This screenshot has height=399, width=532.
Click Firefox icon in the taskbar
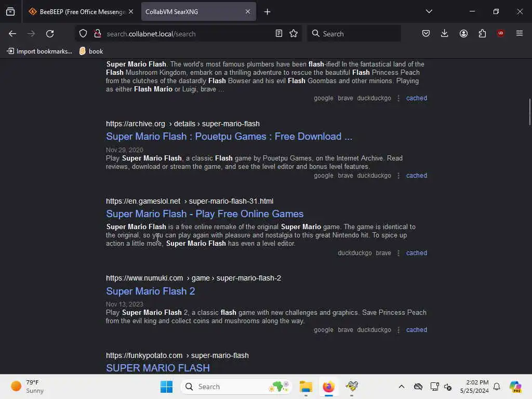[x=328, y=387]
